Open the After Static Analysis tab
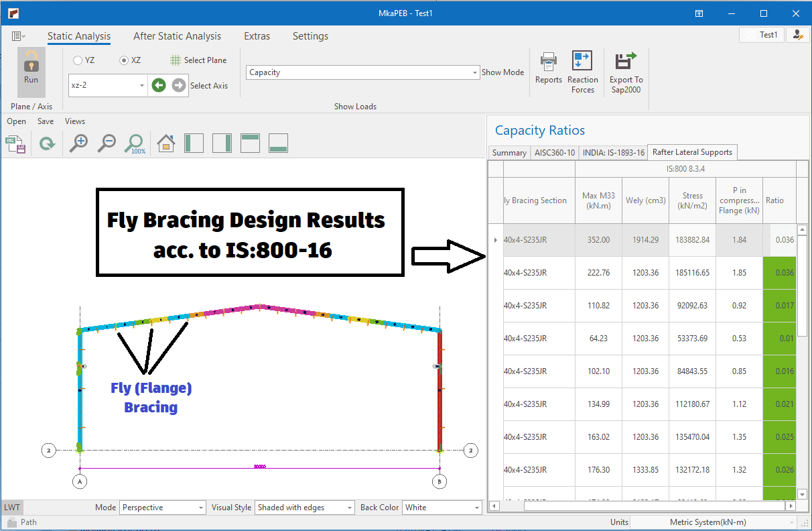 click(177, 36)
